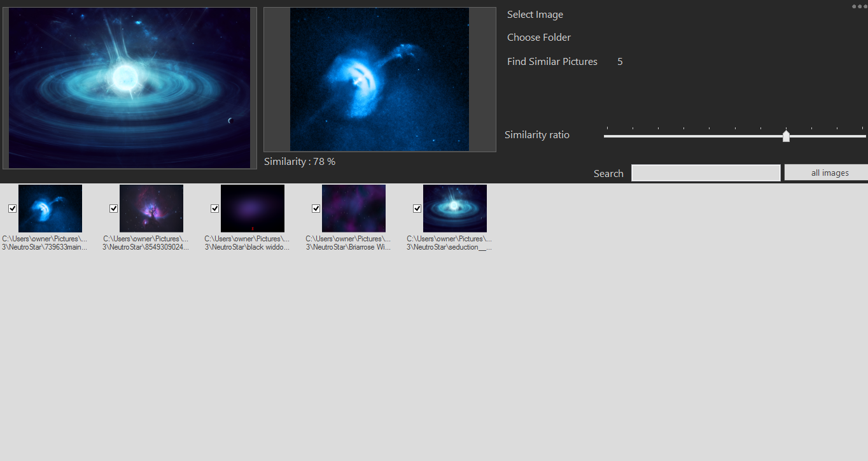Click the '3\NeutroStar\seduction__...' file path
Viewport: 868px width, 461px height.
click(449, 247)
